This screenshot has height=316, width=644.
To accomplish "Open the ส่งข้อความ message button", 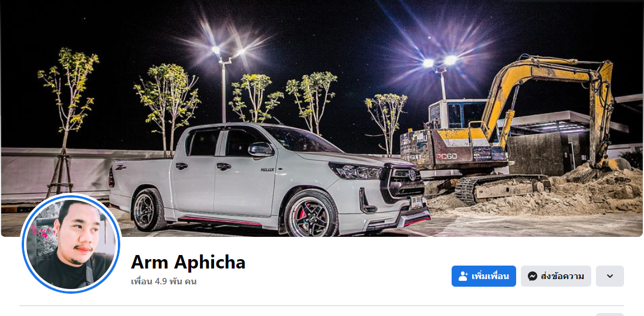I will pos(555,276).
